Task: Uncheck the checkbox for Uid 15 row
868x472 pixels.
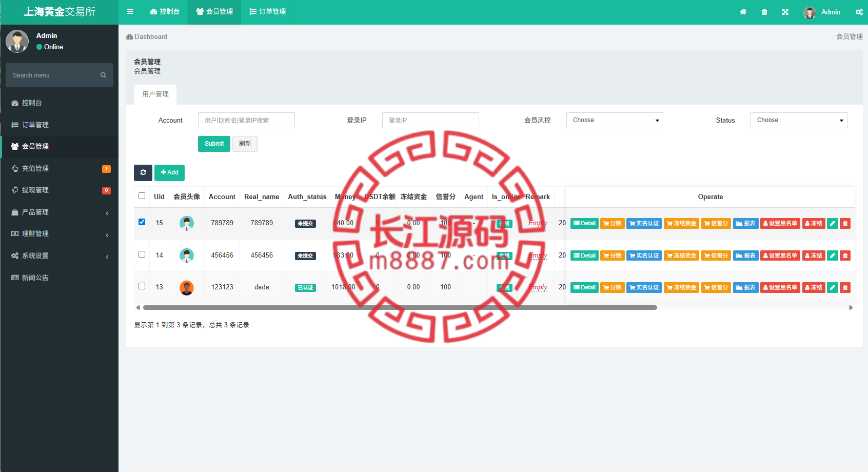Action: pos(142,222)
